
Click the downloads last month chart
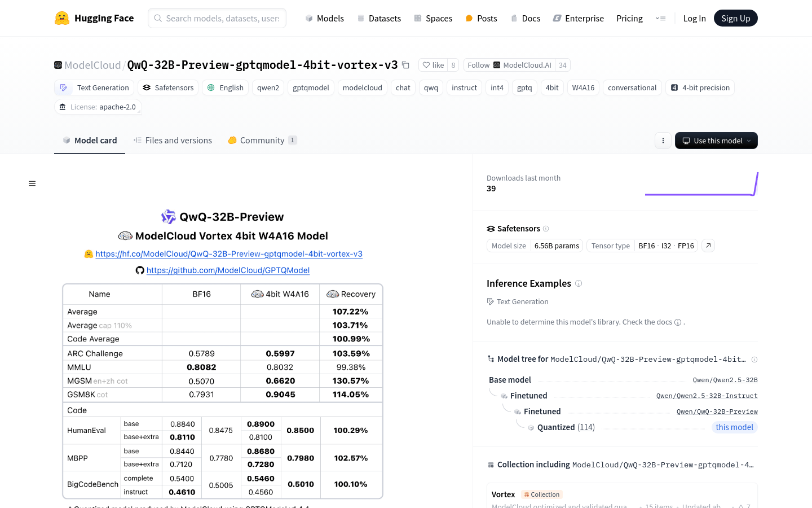tap(701, 184)
